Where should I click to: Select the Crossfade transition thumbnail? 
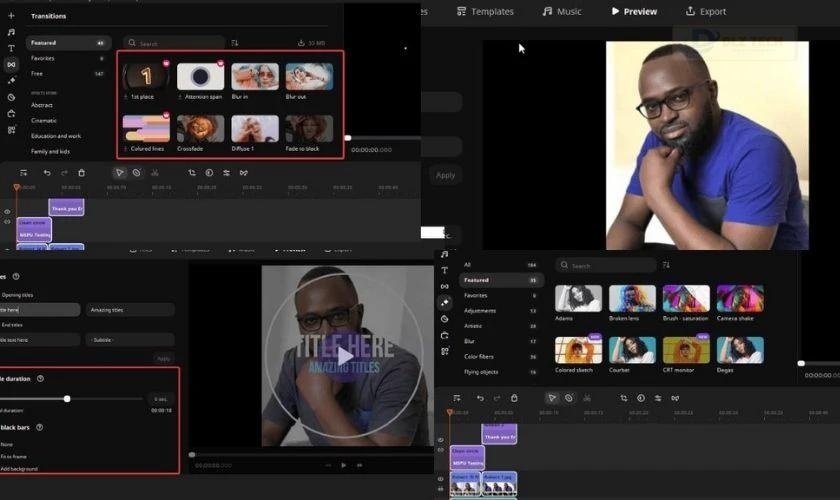click(x=201, y=129)
